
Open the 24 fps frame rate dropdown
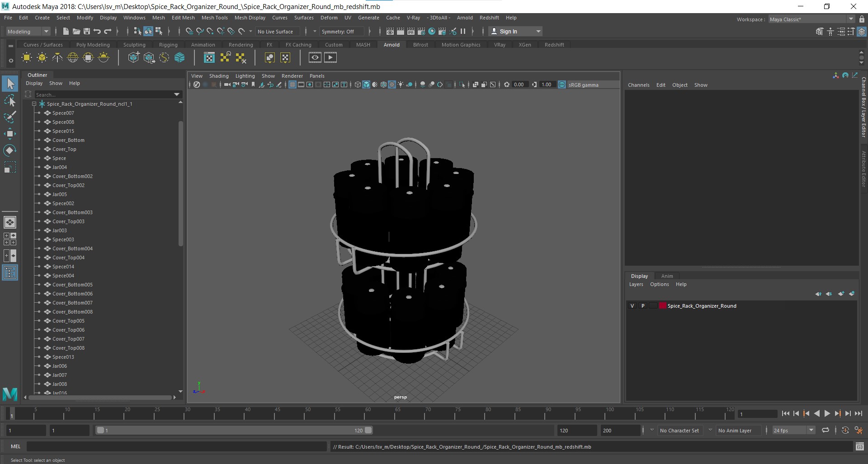click(x=793, y=430)
